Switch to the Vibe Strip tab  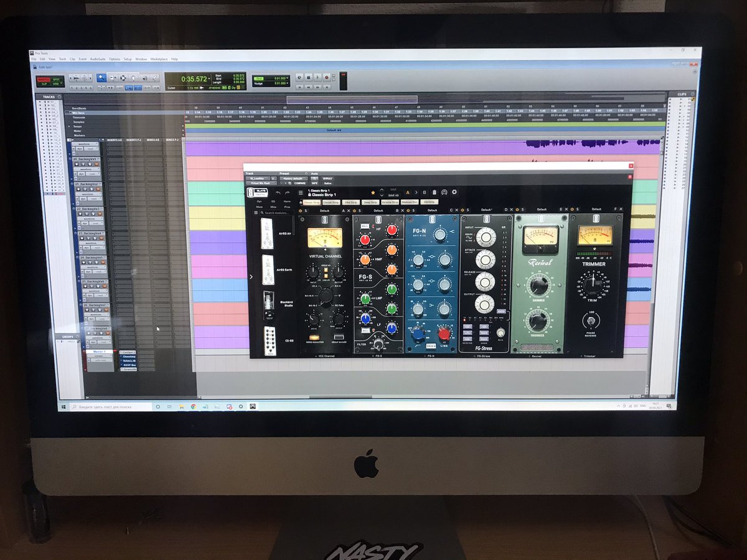click(351, 202)
